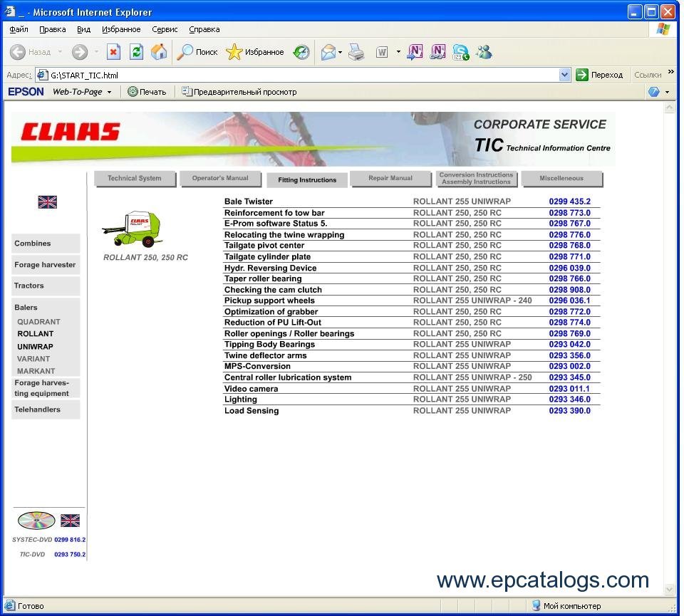Screen dimensions: 684x616
Task: Click the UK flag language icon in sidebar
Action: 47,202
